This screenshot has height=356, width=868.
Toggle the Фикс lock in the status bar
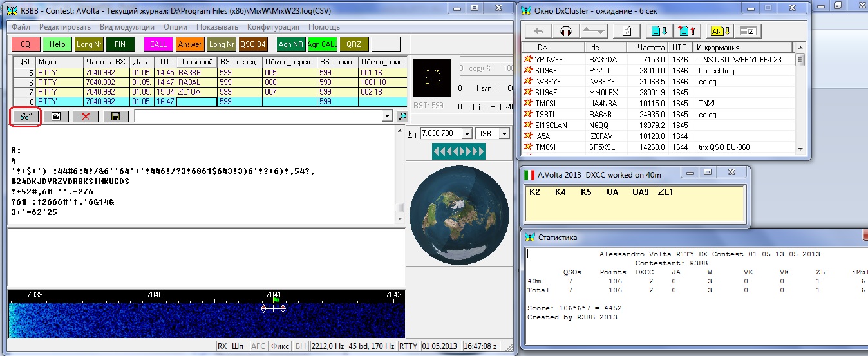[280, 346]
